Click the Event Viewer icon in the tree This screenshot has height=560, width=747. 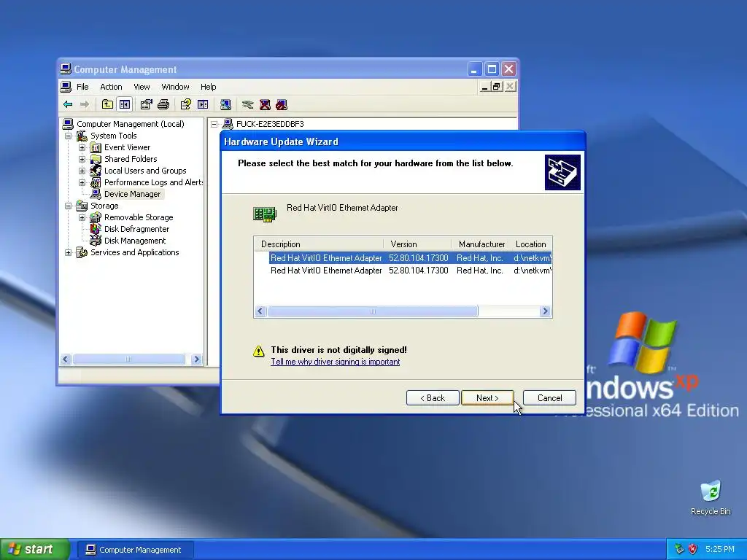(96, 147)
